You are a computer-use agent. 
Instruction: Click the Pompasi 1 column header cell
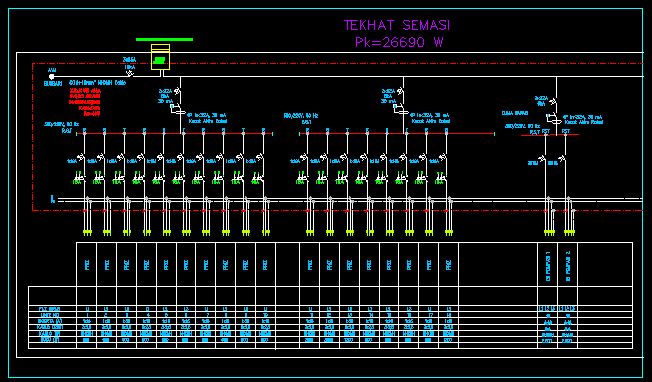coord(548,264)
